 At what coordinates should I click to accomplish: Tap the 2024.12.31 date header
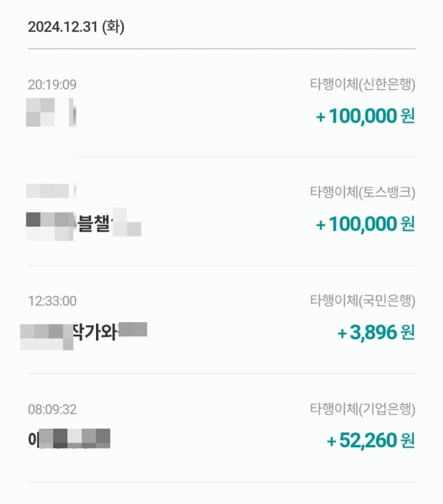pos(63,27)
